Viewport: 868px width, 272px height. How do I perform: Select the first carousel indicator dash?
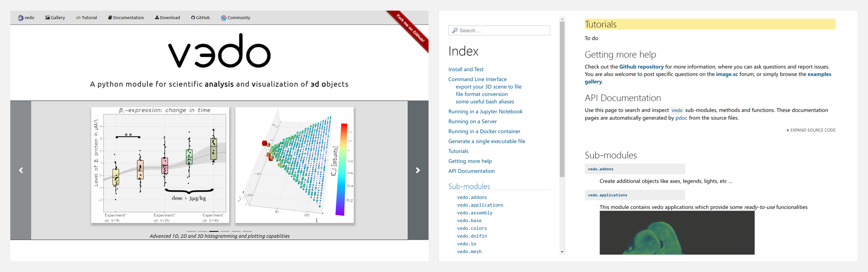coord(191,231)
